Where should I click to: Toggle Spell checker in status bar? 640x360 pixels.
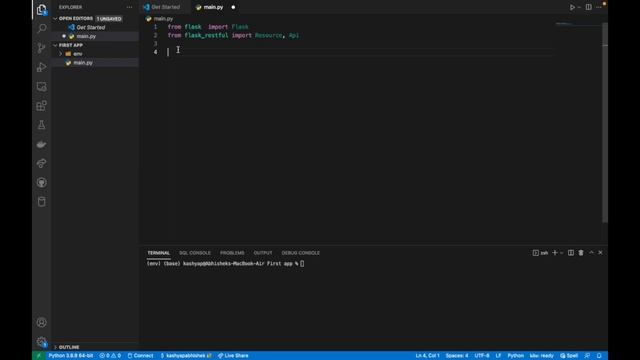[x=569, y=356]
